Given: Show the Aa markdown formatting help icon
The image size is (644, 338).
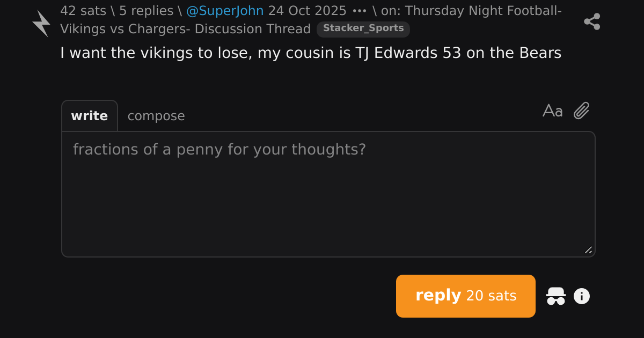Looking at the screenshot, I should (553, 111).
